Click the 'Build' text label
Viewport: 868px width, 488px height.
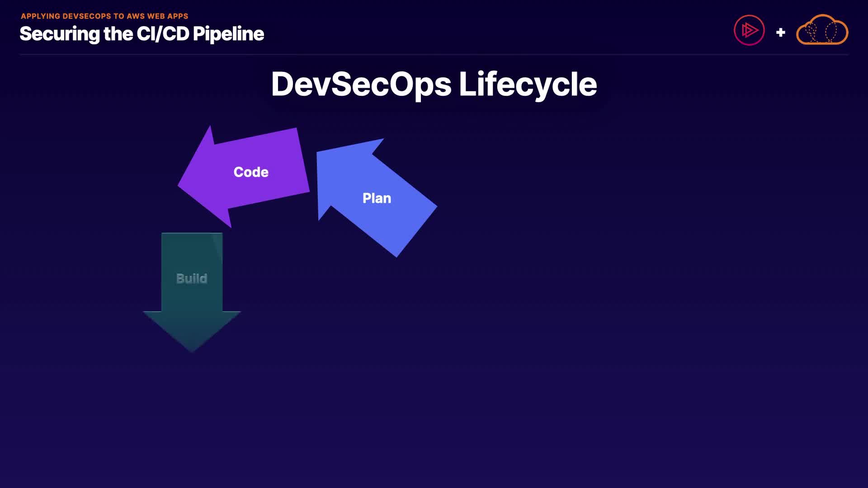(192, 278)
